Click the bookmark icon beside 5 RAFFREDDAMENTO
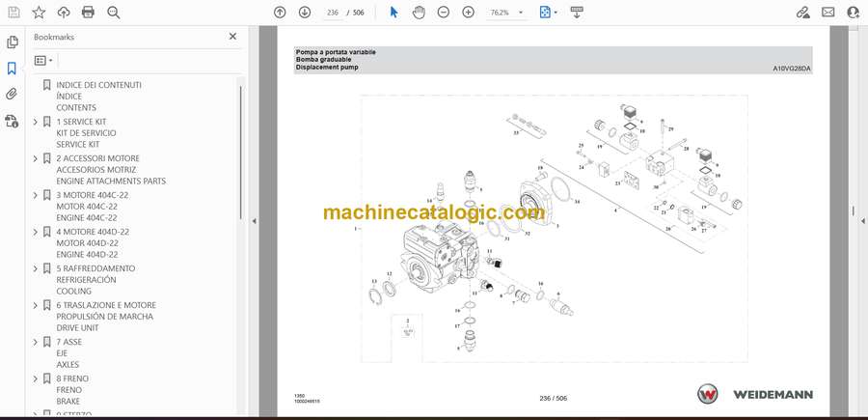 [x=47, y=268]
